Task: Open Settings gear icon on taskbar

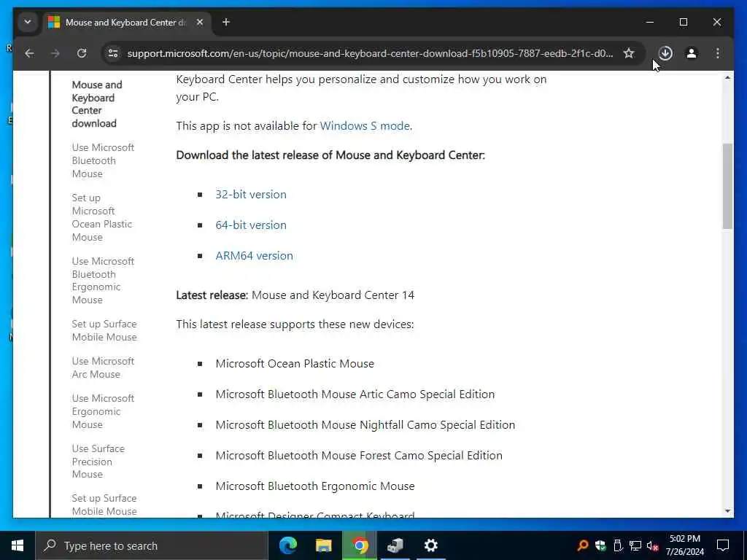Action: 430,545
